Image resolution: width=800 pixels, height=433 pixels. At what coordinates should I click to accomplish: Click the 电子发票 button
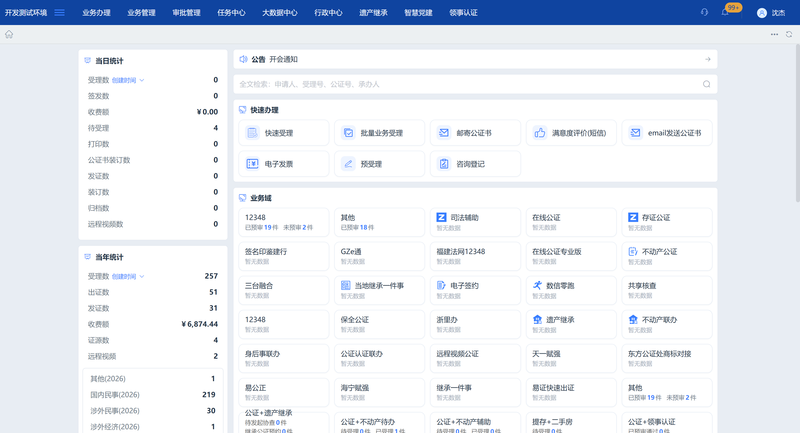tap(284, 164)
